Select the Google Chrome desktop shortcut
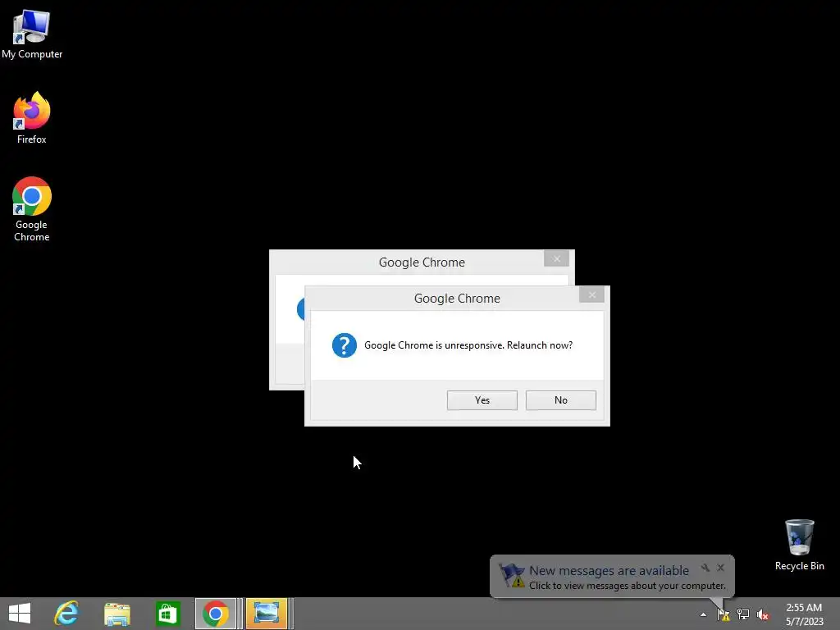840x630 pixels. pos(32,209)
